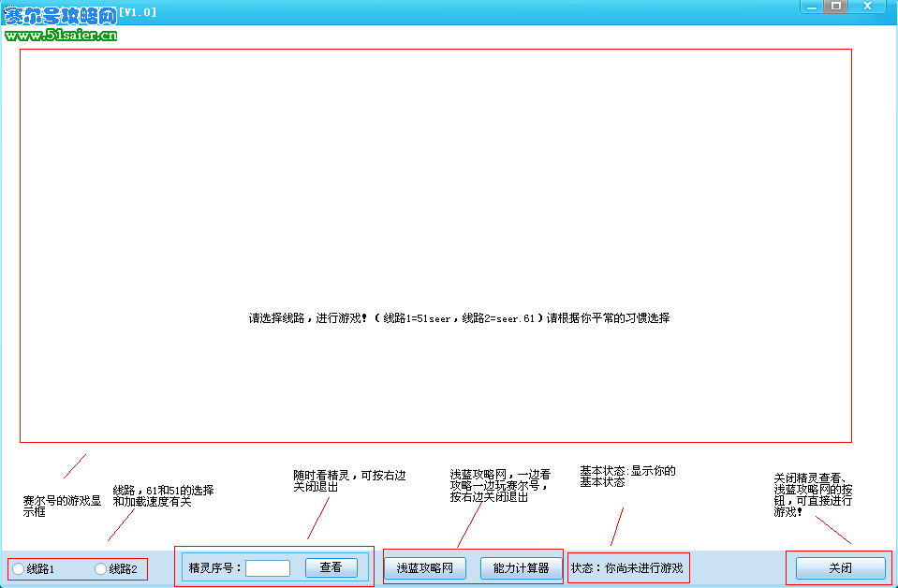The width and height of the screenshot is (898, 588).
Task: Click the 查看 button
Action: pyautogui.click(x=331, y=567)
